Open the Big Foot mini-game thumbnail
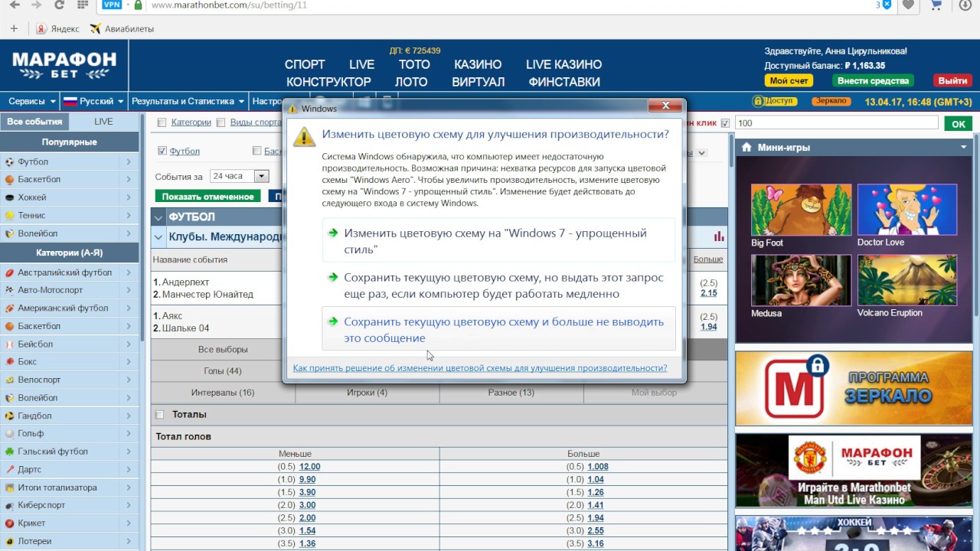The width and height of the screenshot is (980, 551). [x=801, y=210]
